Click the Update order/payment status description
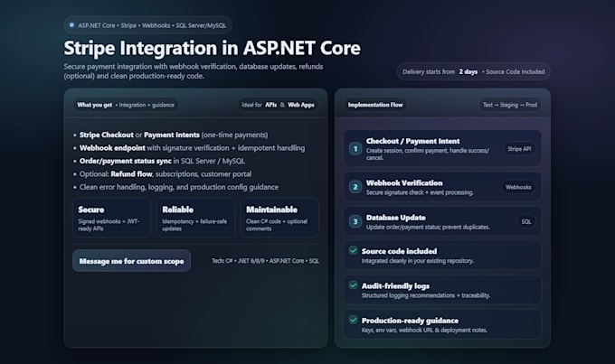The image size is (615, 364). point(428,227)
